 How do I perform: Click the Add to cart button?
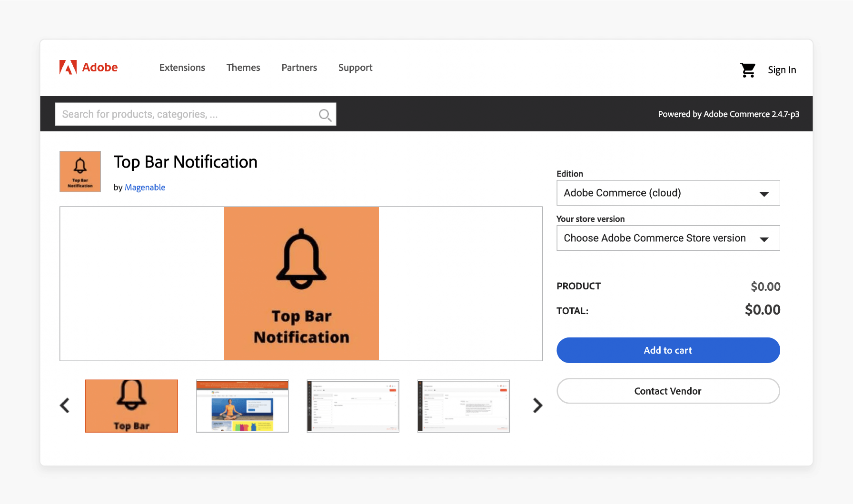(668, 350)
